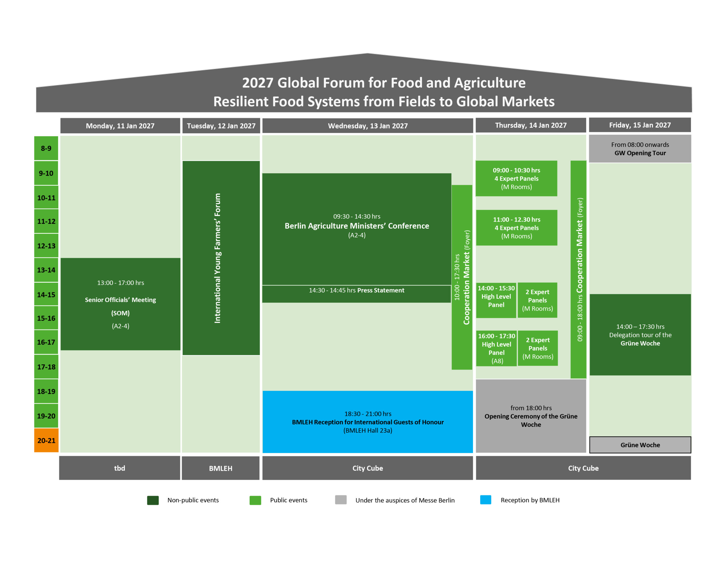Image resolution: width=728 pixels, height=572 pixels.
Task: Open the Senior Officials' Meeting block
Action: [121, 304]
